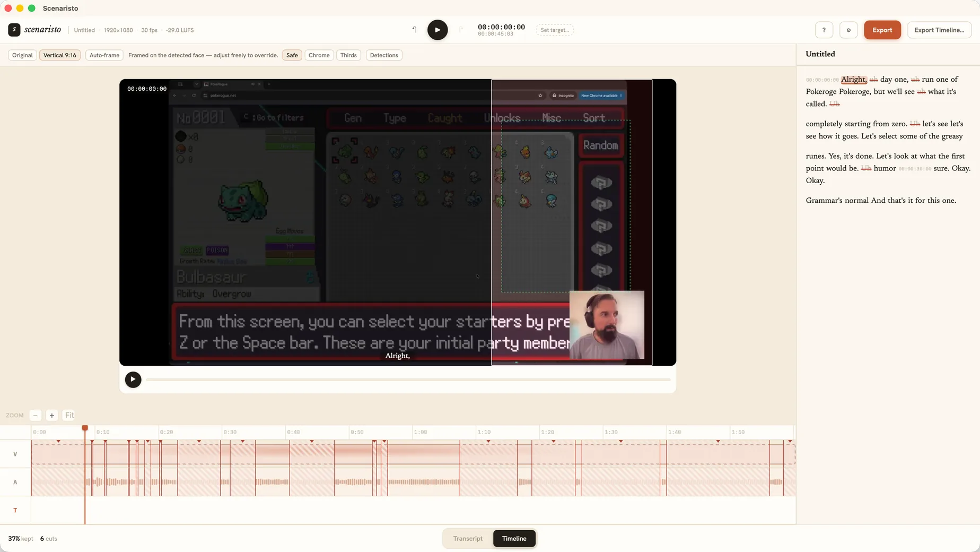Screen dimensions: 980x552
Task: Click the preview scrubber progress bar
Action: coord(408,379)
